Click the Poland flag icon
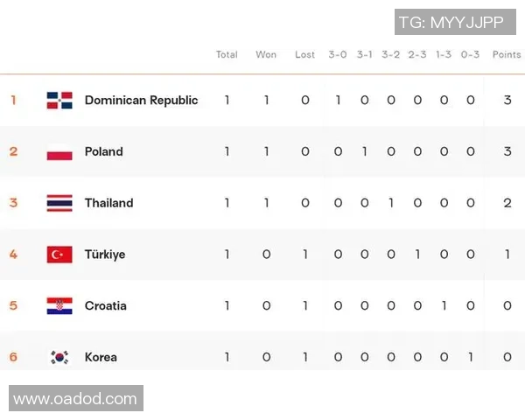Image resolution: width=525 pixels, height=420 pixels. [59, 151]
